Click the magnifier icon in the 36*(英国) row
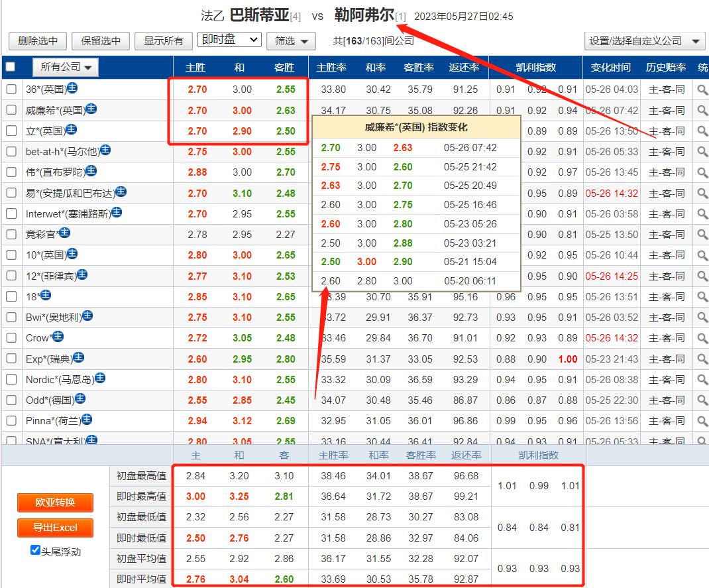Image resolution: width=709 pixels, height=588 pixels. tap(702, 89)
